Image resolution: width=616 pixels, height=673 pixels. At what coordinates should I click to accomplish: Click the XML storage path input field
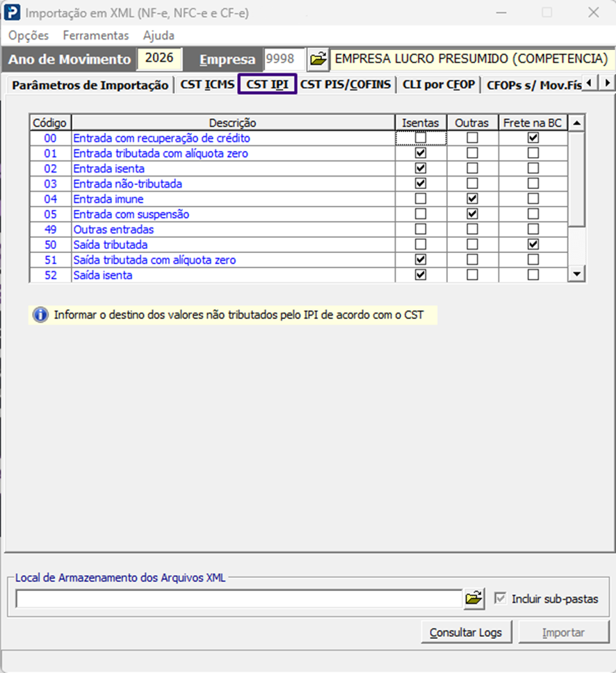coord(238,599)
